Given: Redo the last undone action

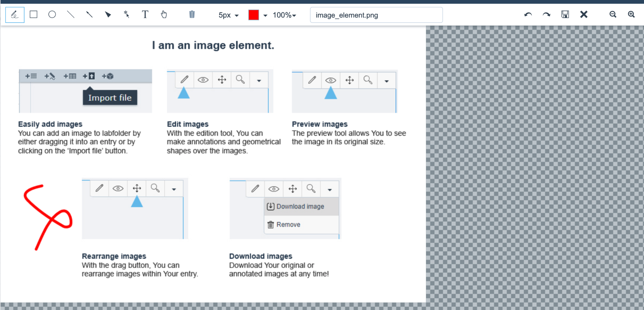Looking at the screenshot, I should tap(546, 15).
